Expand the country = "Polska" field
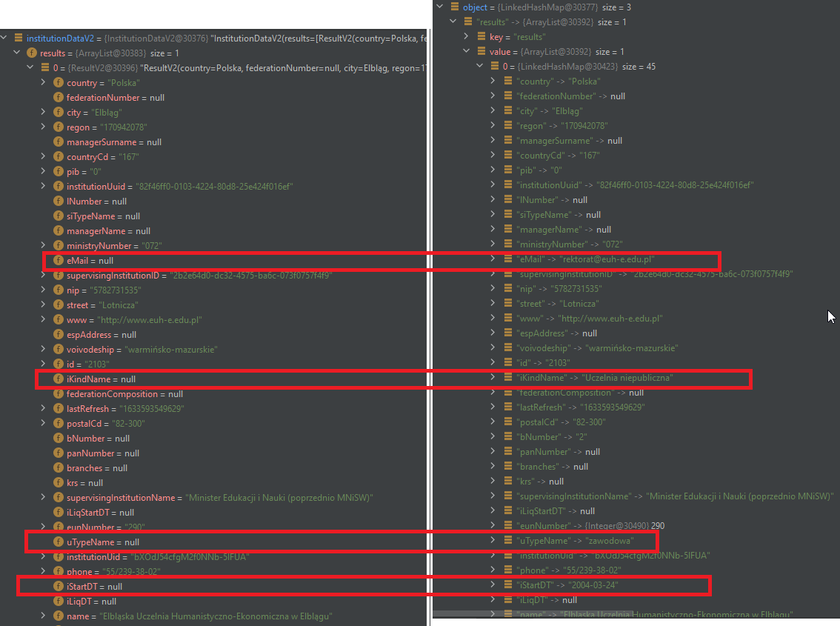 coord(44,82)
